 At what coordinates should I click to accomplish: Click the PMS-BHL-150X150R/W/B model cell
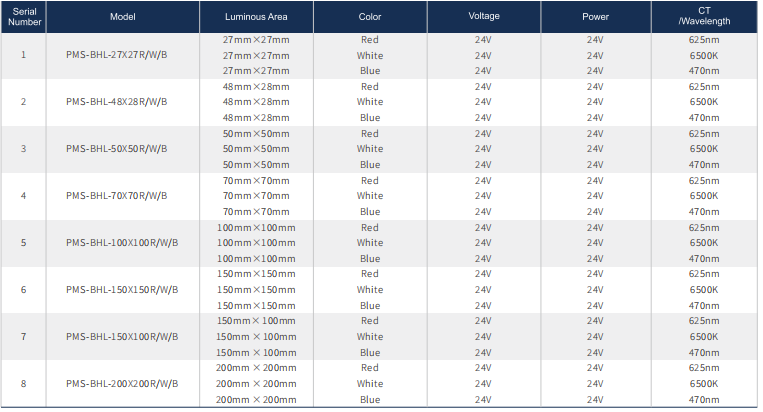click(122, 290)
